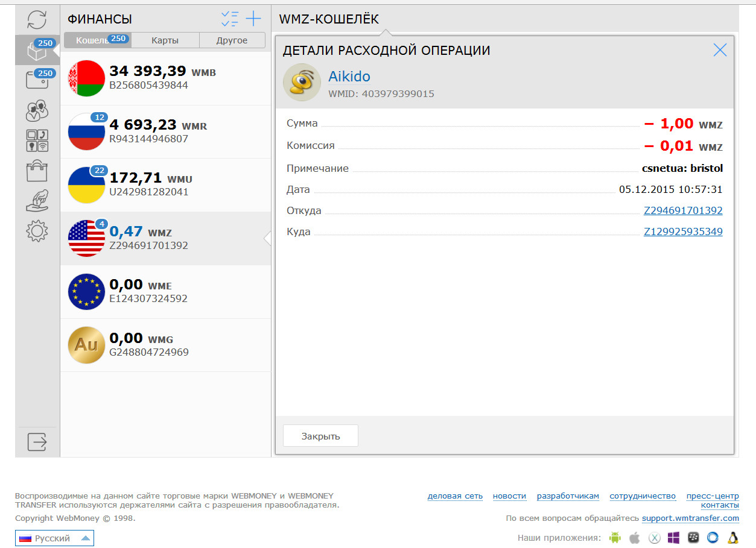Image resolution: width=756 pixels, height=548 pixels.
Task: Open the Linux penguin app icon in footer
Action: tap(733, 537)
